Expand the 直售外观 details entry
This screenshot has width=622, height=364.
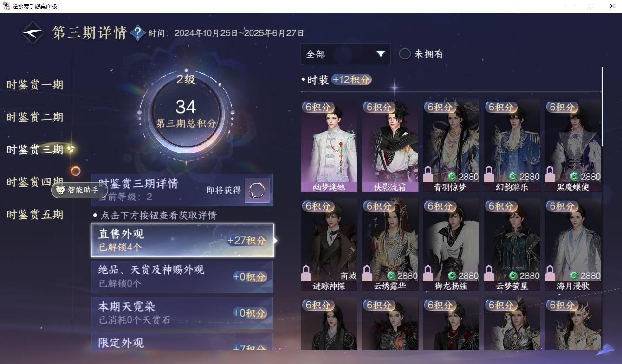pos(182,240)
